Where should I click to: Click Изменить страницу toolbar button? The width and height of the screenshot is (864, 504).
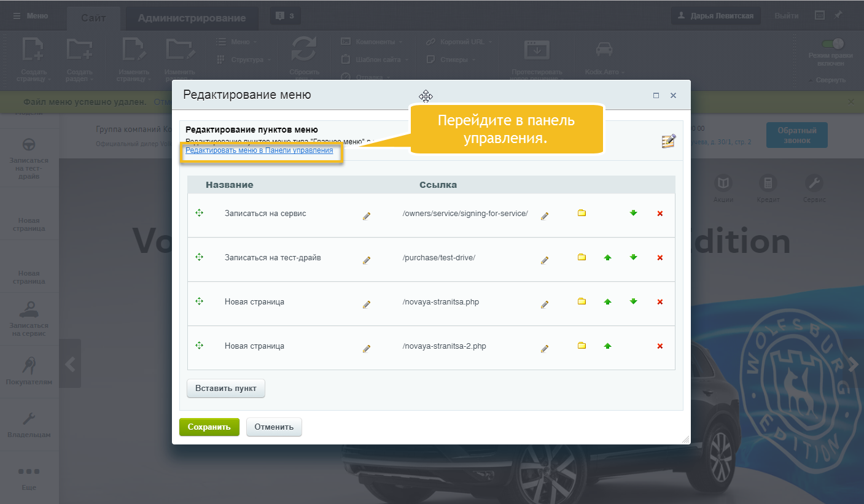(133, 59)
